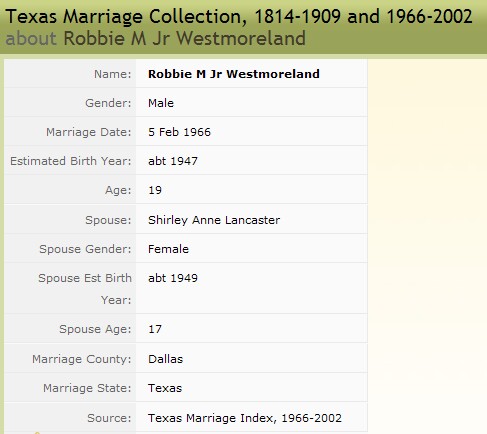Viewport: 487px width, 434px height.
Task: Click the 'about Robbie M Jr Westmoreland' subtitle
Action: point(155,38)
